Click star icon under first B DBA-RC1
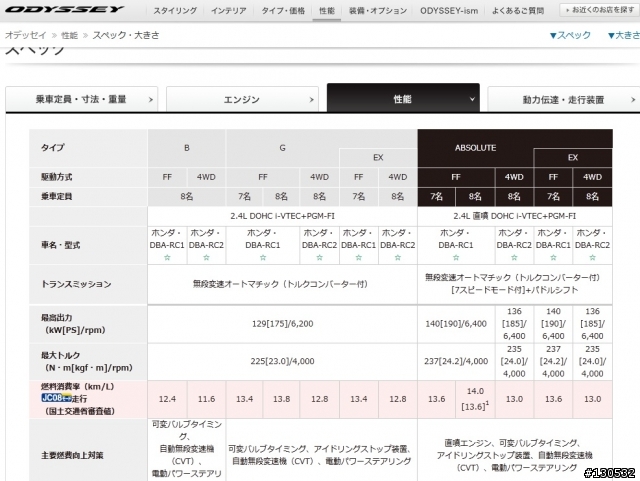640x481 pixels. click(x=167, y=258)
